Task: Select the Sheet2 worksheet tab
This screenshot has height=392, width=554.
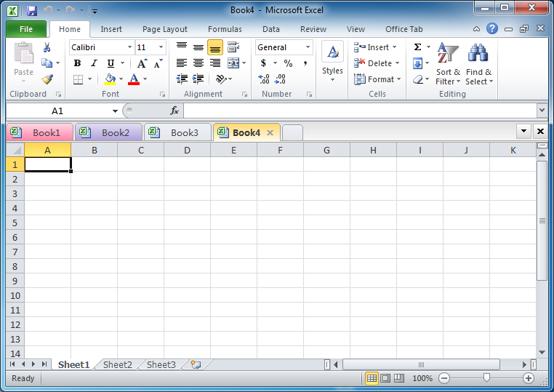Action: 118,364
